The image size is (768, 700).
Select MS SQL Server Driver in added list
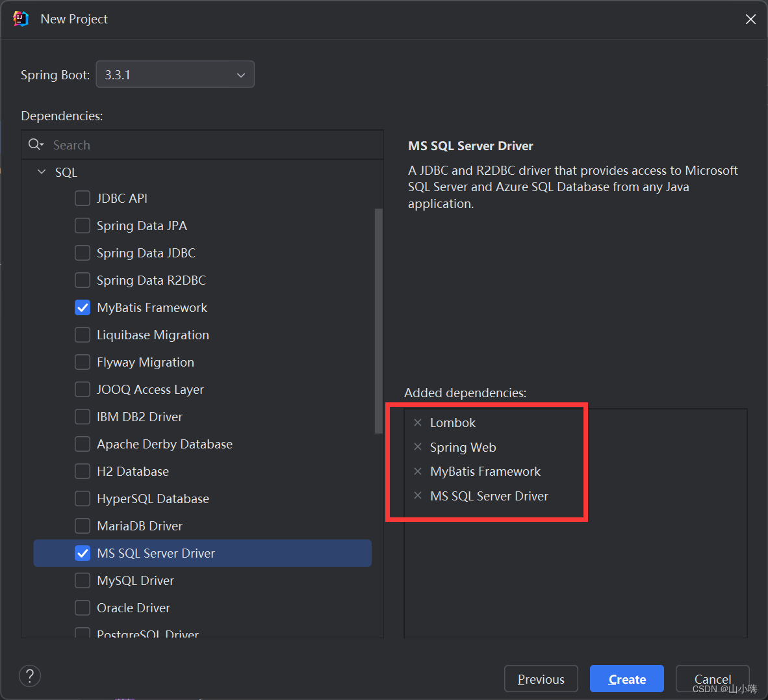tap(489, 496)
